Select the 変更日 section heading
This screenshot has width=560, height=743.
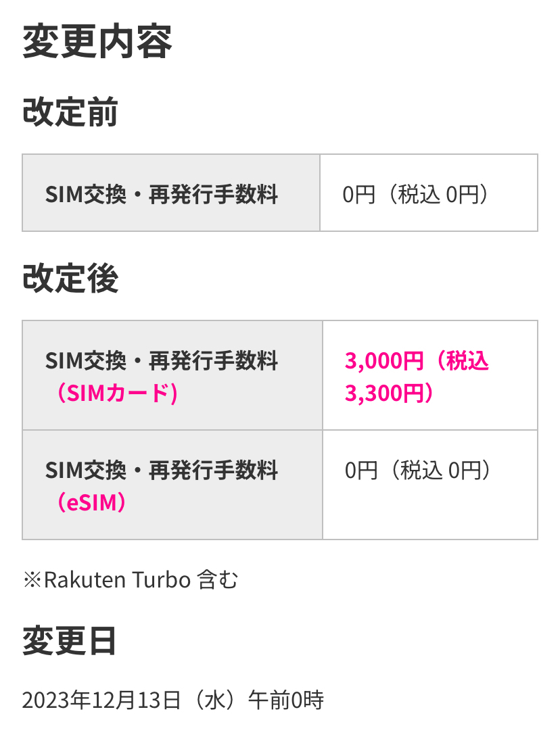[70, 641]
